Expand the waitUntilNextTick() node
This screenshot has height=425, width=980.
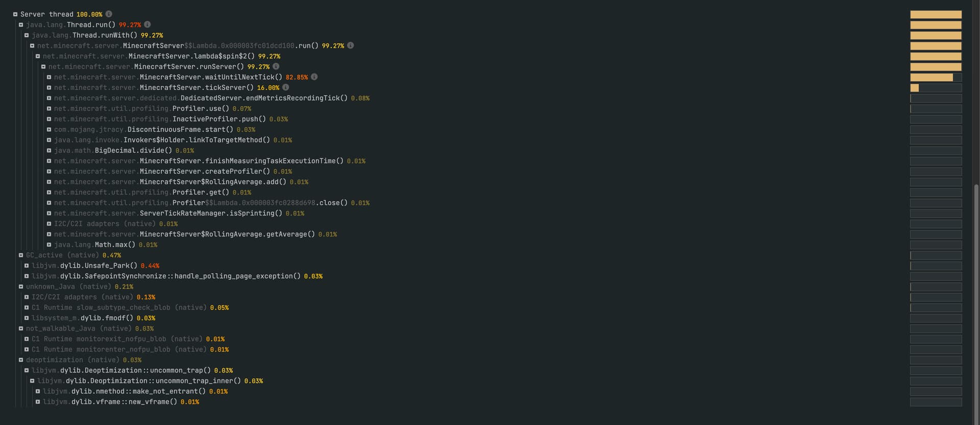(x=49, y=77)
